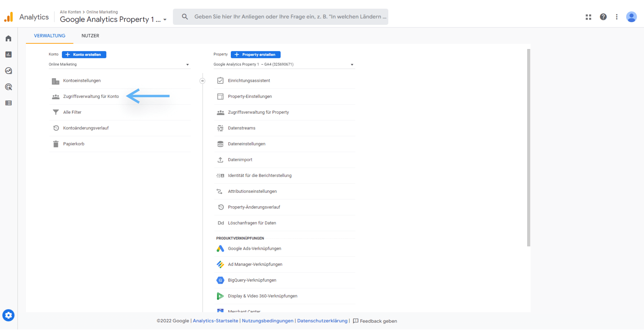
Task: Open the Advertising sidebar icon
Action: click(x=8, y=87)
